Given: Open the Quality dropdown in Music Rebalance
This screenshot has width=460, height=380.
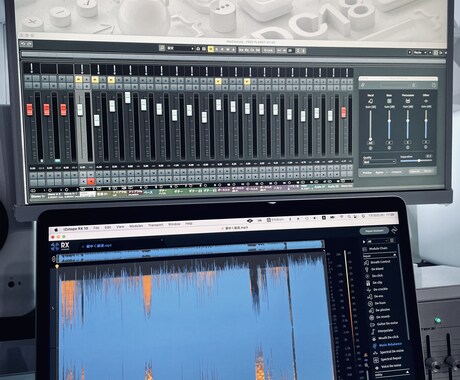Looking at the screenshot, I should 379,162.
